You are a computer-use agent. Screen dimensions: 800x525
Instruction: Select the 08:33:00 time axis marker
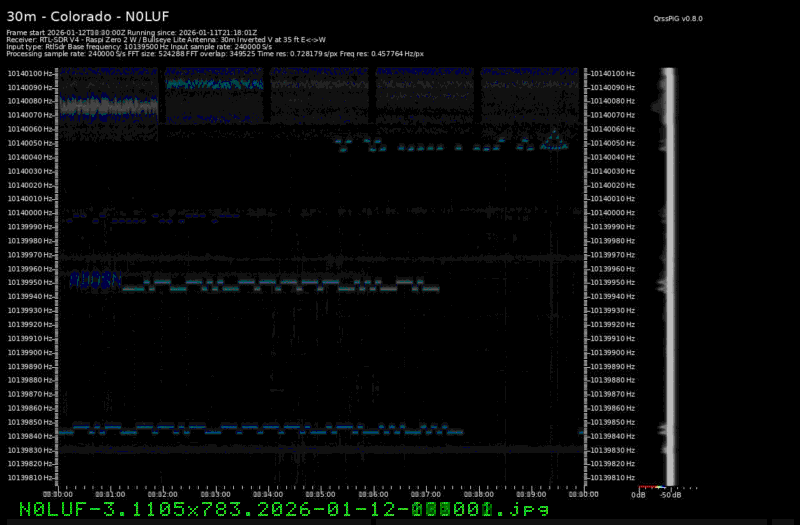tap(214, 493)
